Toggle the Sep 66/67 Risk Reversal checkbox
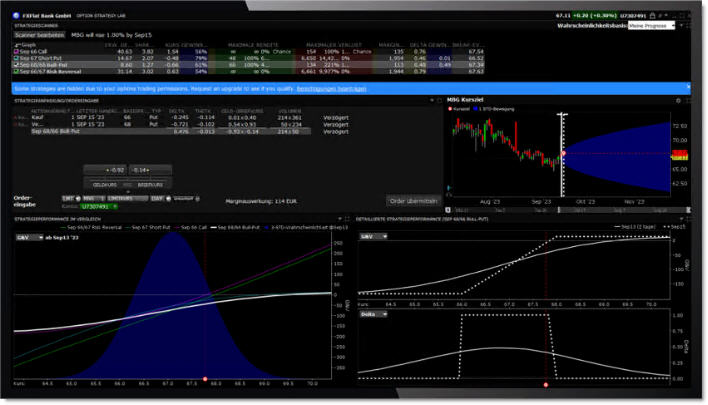This screenshot has width=708, height=405. pos(16,71)
